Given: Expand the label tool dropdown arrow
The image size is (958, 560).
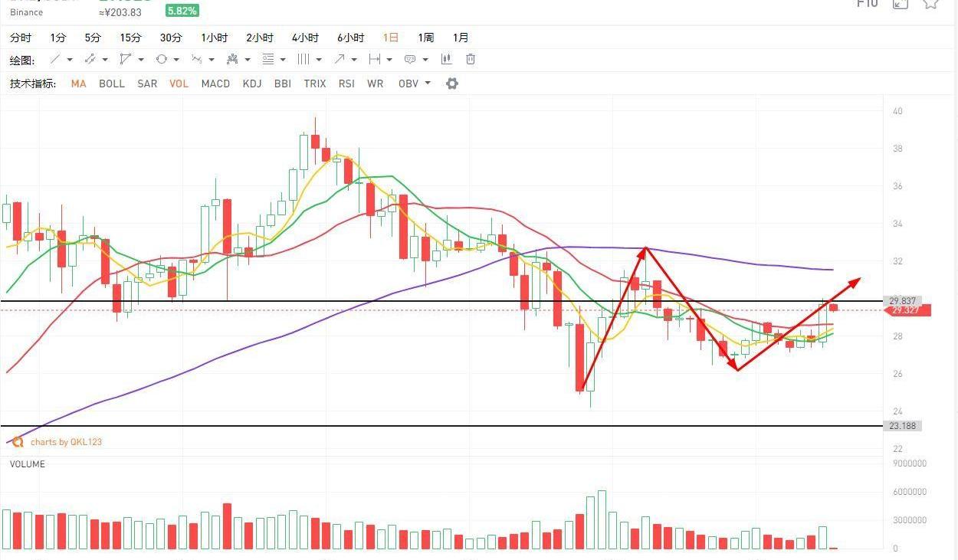Looking at the screenshot, I should click(425, 60).
